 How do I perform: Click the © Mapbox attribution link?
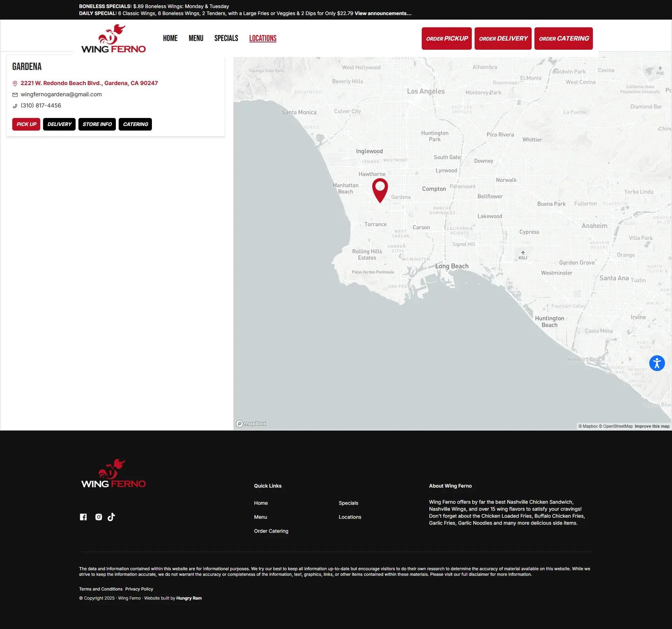588,426
